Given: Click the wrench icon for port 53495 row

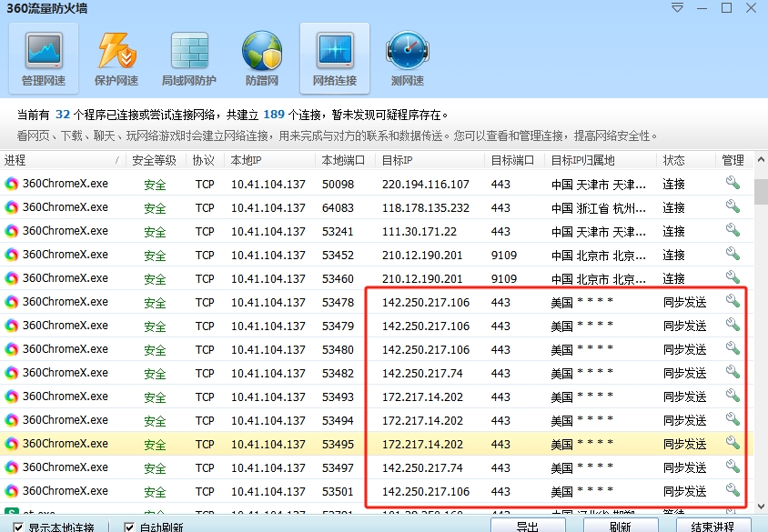Looking at the screenshot, I should (x=733, y=443).
